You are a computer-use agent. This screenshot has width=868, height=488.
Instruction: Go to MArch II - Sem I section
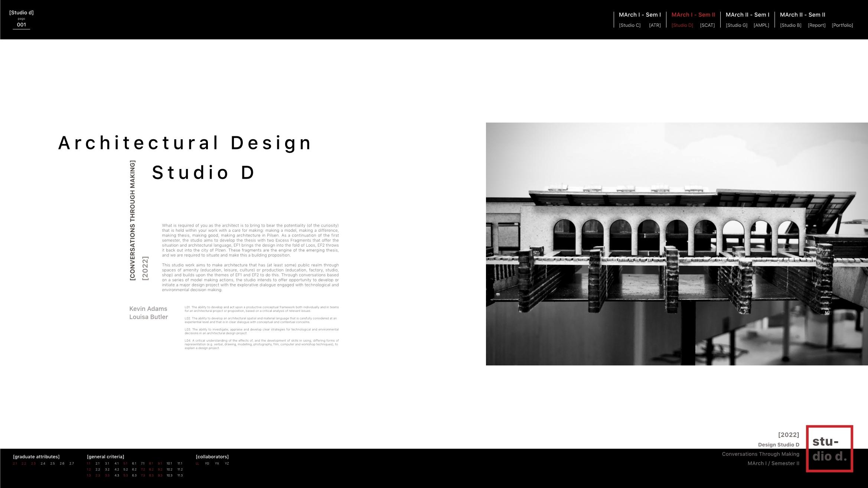(x=747, y=15)
